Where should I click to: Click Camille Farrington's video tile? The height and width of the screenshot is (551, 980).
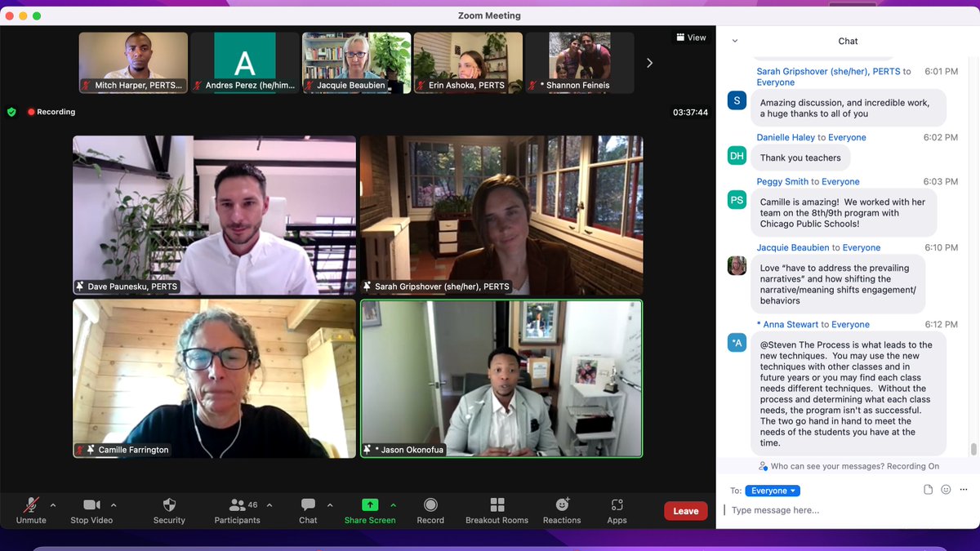[215, 378]
